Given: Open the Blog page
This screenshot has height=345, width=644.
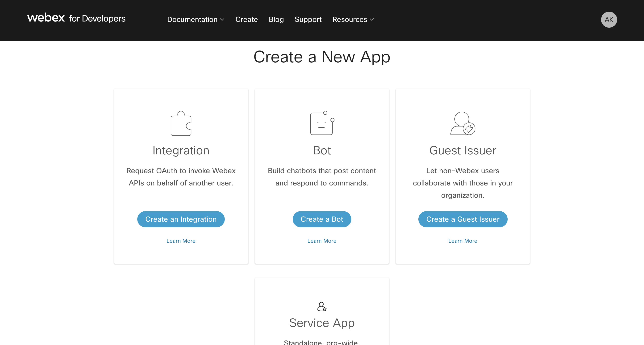Looking at the screenshot, I should pyautogui.click(x=276, y=19).
